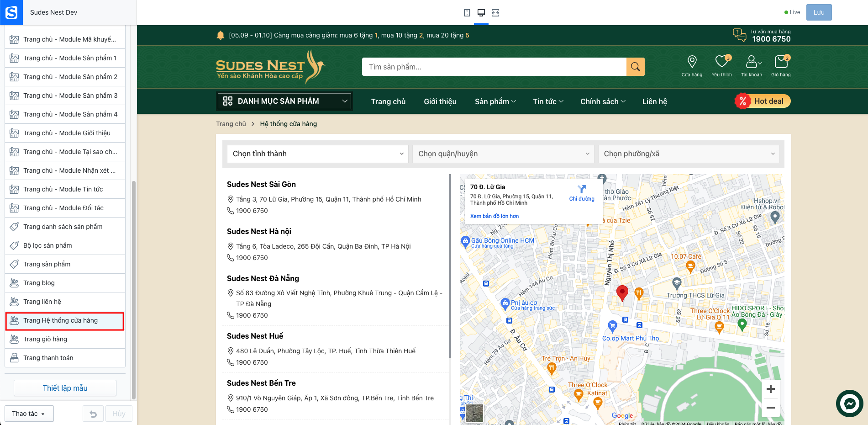Click Xem bản đồ lớn hơn link
868x425 pixels.
[494, 216]
